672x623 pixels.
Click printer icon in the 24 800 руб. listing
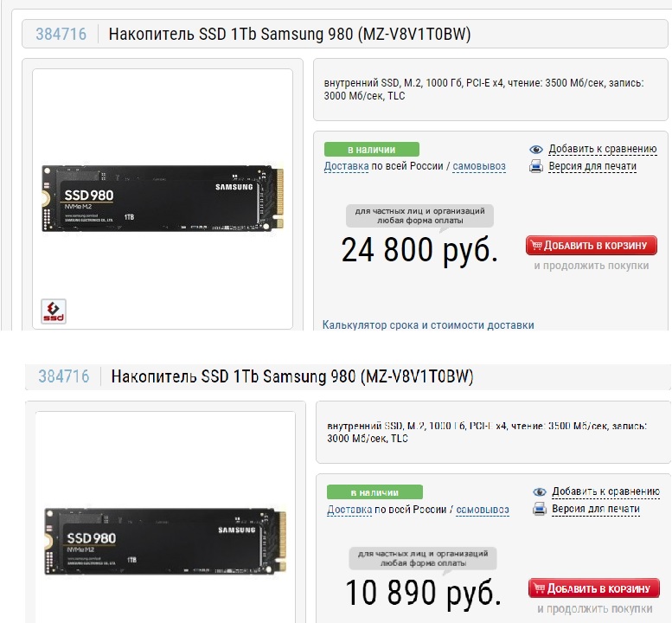pos(535,166)
